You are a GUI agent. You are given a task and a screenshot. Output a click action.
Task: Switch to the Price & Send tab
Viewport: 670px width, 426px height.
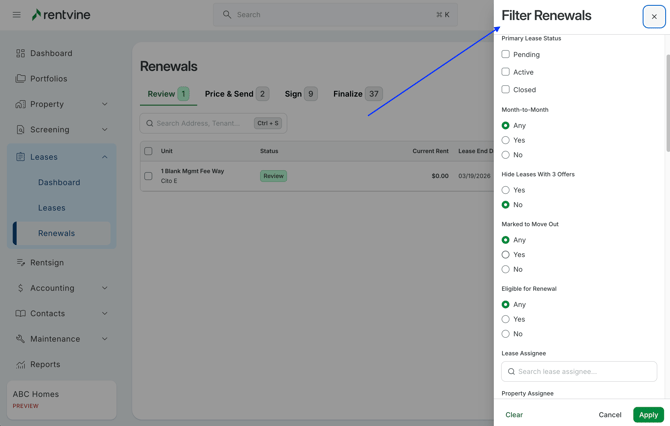coord(236,94)
